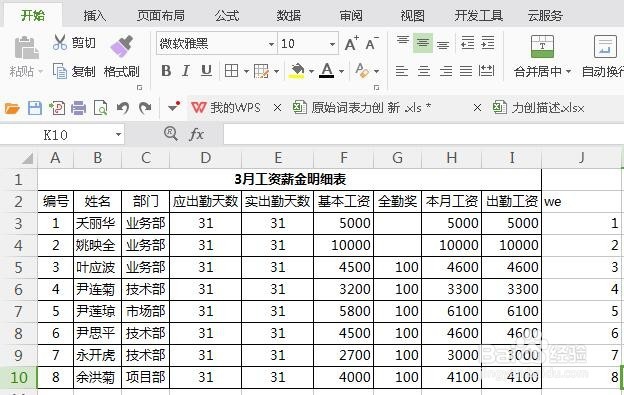Click the Copy (复制) icon
The image size is (624, 395).
[x=60, y=71]
